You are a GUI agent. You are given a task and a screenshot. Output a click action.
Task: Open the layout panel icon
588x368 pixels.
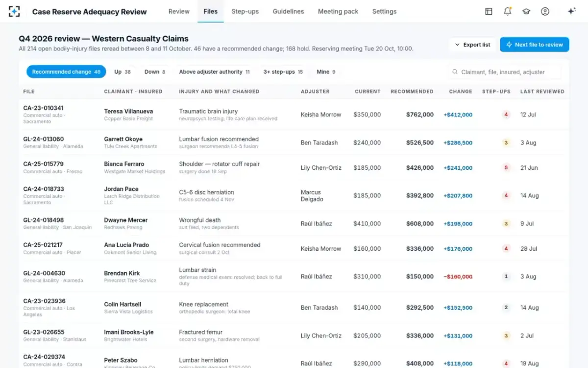489,11
